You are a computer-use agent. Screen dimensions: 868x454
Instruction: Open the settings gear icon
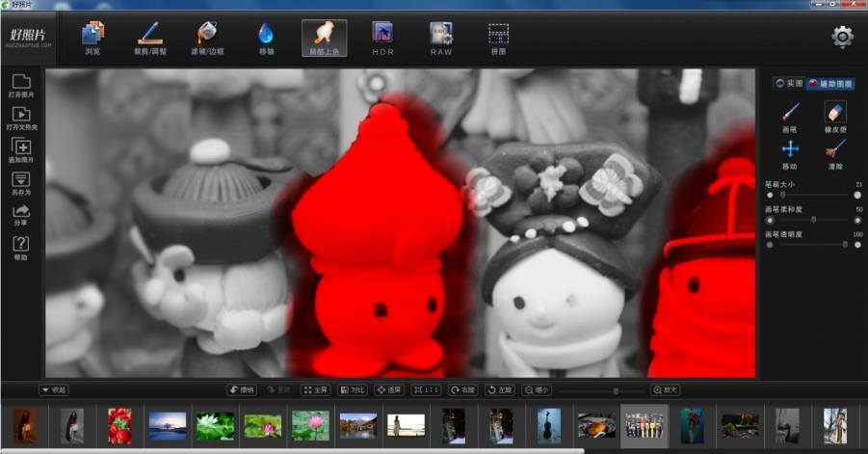point(842,37)
